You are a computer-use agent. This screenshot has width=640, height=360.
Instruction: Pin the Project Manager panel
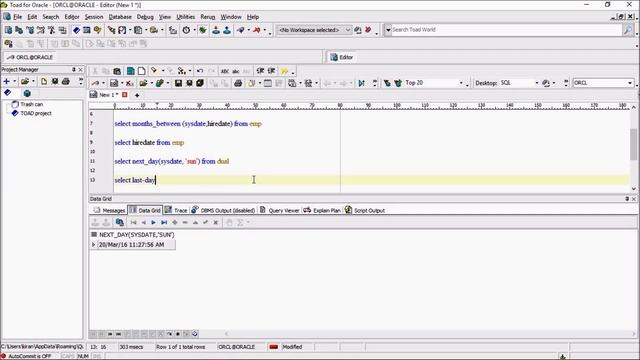tap(74, 69)
